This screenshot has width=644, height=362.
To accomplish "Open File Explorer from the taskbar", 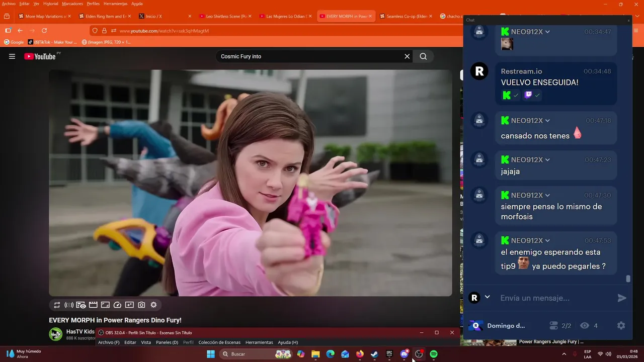I will coord(315,354).
